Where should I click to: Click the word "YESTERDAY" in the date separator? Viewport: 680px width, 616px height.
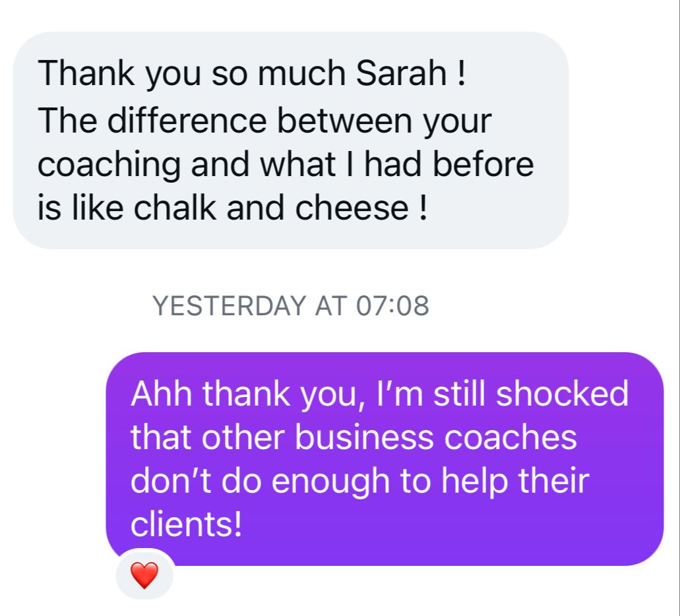click(x=229, y=306)
